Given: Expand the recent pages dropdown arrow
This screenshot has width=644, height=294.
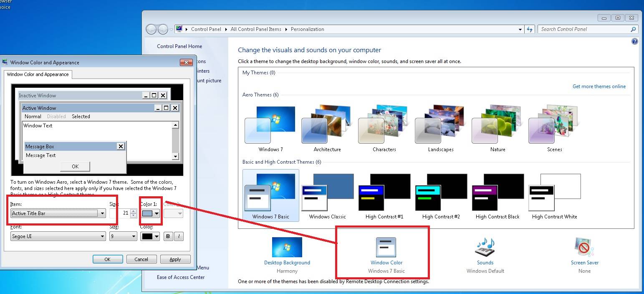Looking at the screenshot, I should [x=171, y=29].
